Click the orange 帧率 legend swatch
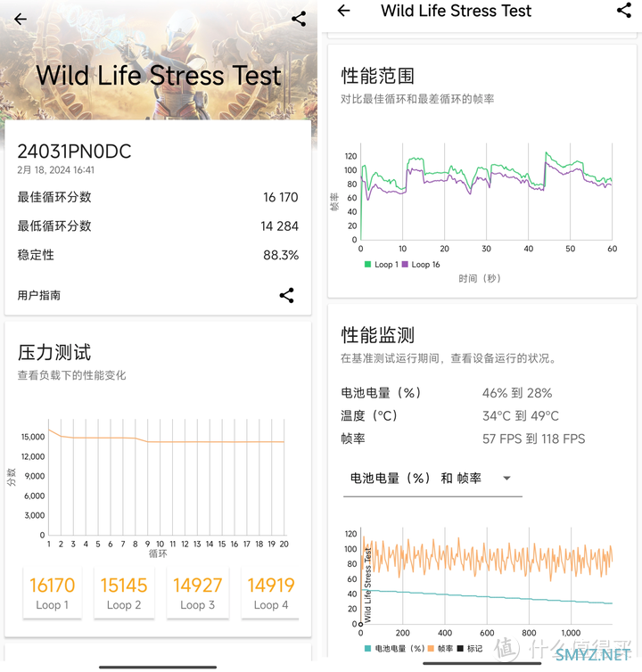This screenshot has height=672, width=642. click(431, 649)
